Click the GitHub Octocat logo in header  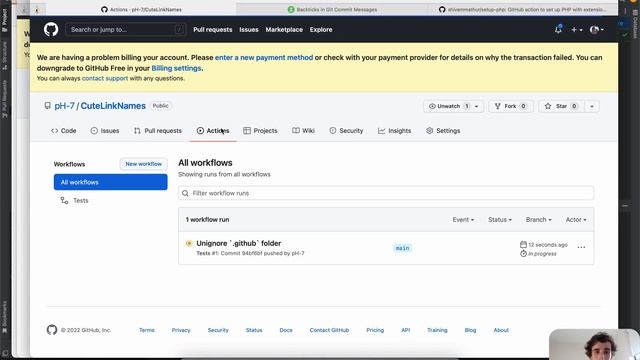pyautogui.click(x=51, y=29)
